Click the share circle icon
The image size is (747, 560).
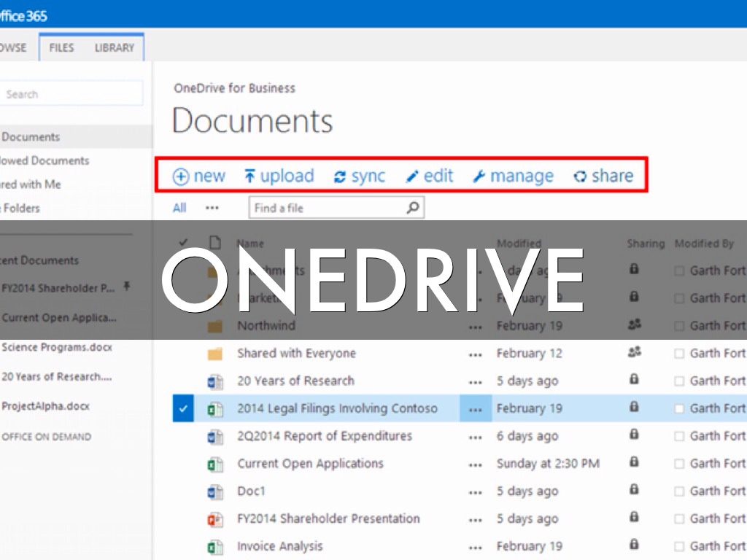580,176
